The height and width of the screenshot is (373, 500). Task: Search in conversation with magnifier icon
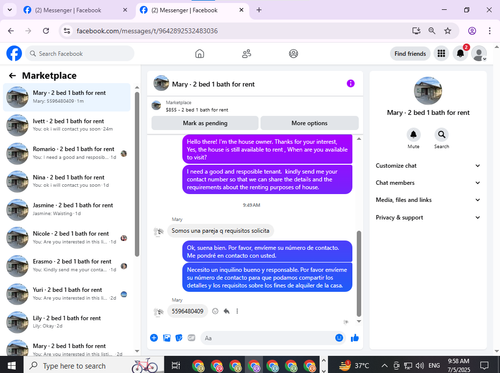click(x=441, y=135)
